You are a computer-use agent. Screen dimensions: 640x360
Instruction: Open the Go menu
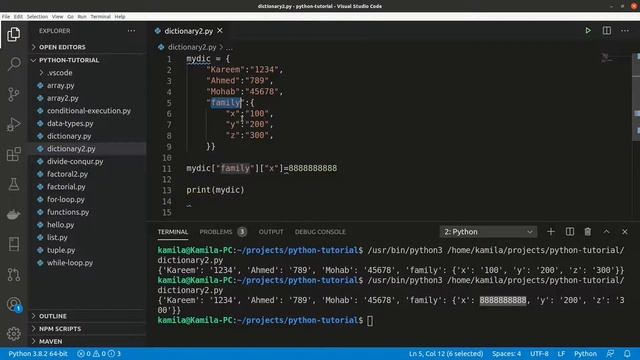point(70,16)
